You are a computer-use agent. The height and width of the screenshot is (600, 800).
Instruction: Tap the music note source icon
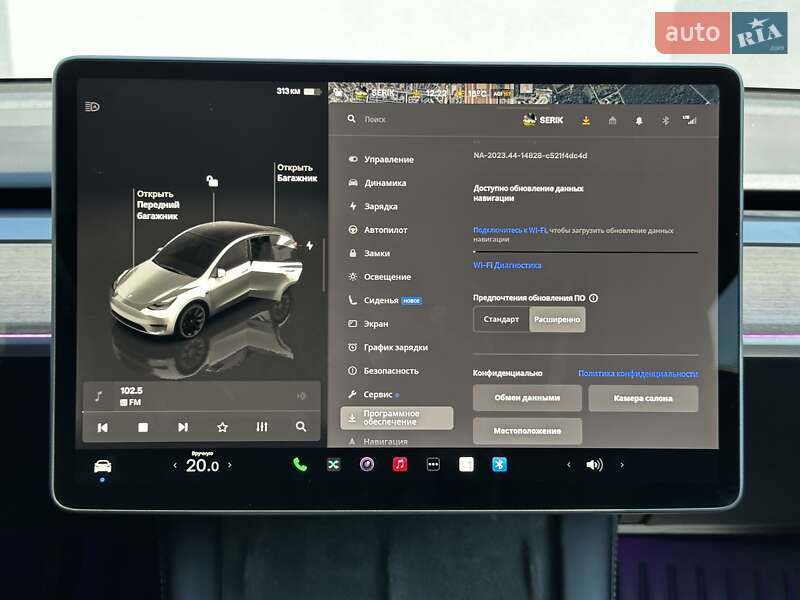(x=99, y=396)
